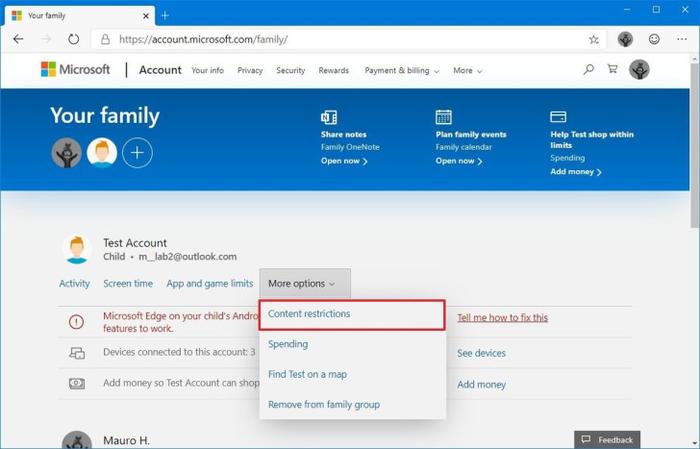Add page to favorites with star icon
This screenshot has height=449, width=700.
coord(593,40)
